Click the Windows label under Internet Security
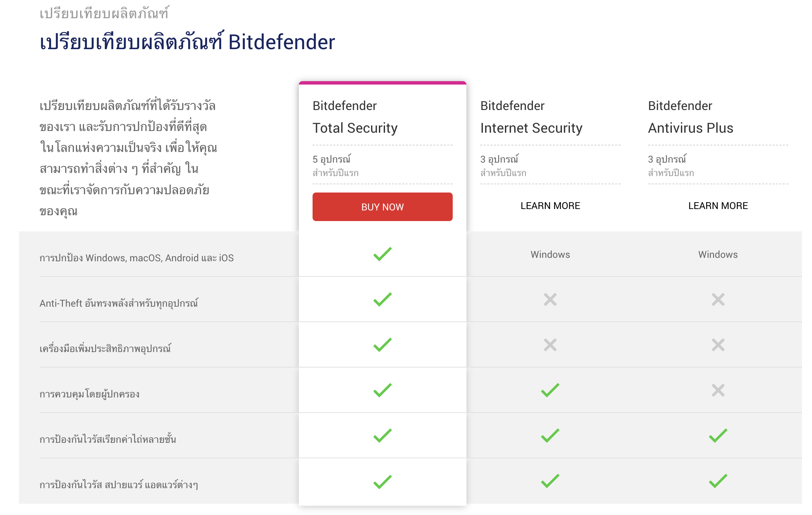This screenshot has height=515, width=812. click(550, 254)
